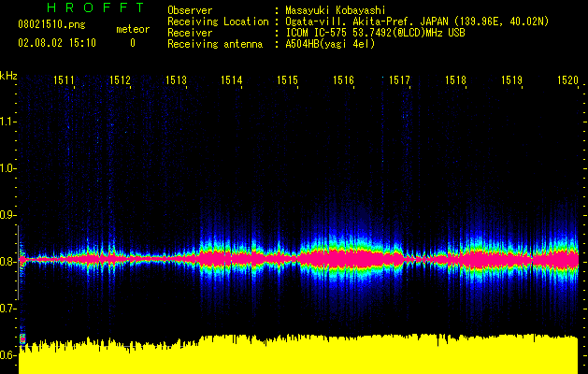The height and width of the screenshot is (374, 588).
Task: Click the Receiving Location label
Action: coord(218,22)
